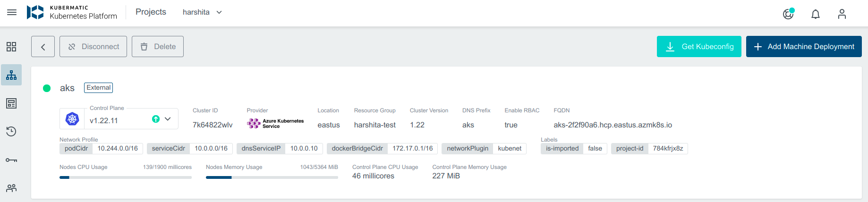The width and height of the screenshot is (868, 202).
Task: Delete the aks cluster
Action: [158, 47]
